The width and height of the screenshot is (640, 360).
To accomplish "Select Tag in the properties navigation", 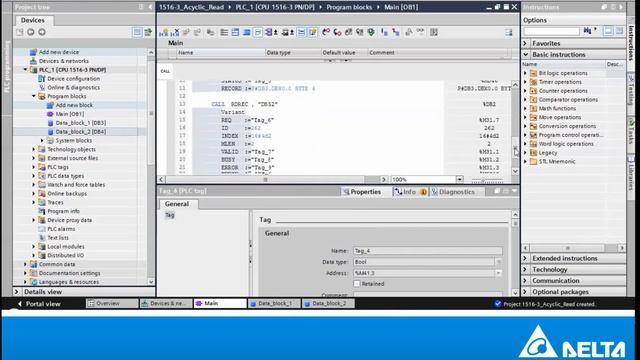I will coord(170,215).
